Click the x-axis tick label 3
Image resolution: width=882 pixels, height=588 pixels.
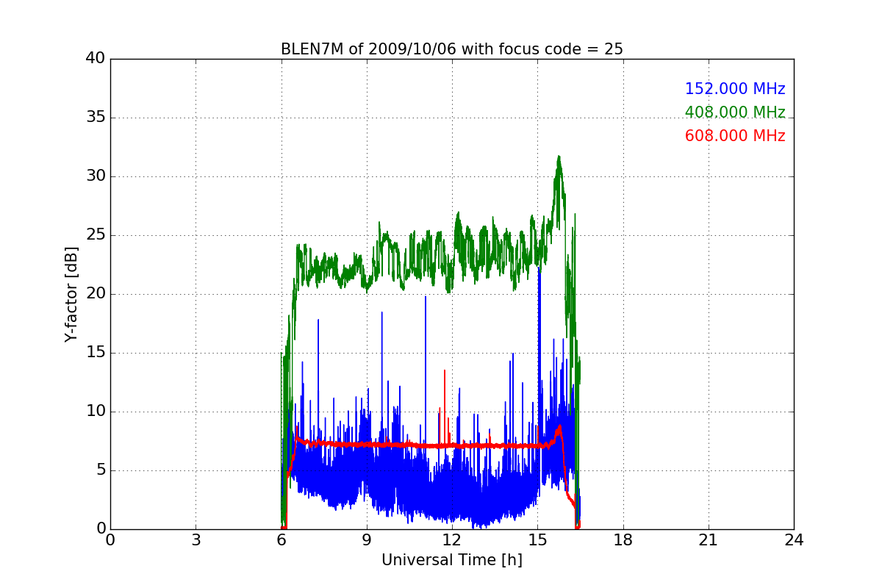[196, 539]
